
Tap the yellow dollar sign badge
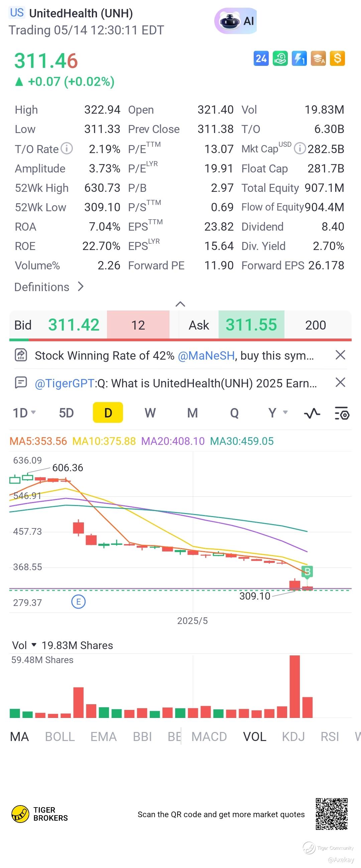point(337,58)
